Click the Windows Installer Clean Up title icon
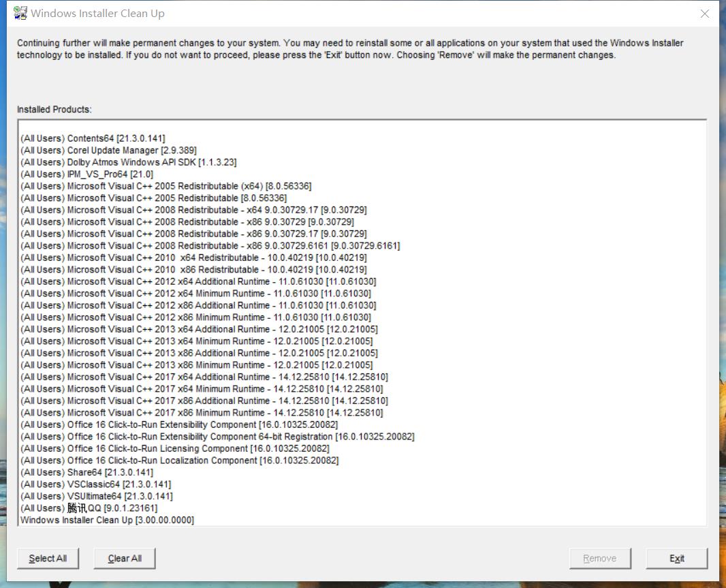This screenshot has width=726, height=588. click(20, 13)
